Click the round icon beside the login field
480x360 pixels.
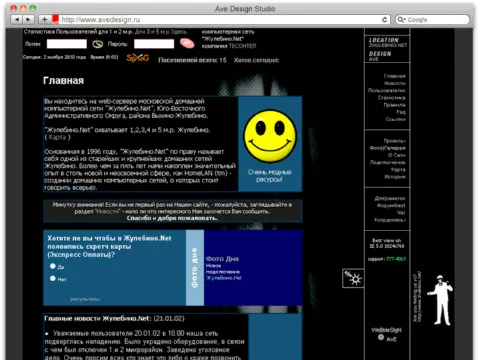click(97, 44)
